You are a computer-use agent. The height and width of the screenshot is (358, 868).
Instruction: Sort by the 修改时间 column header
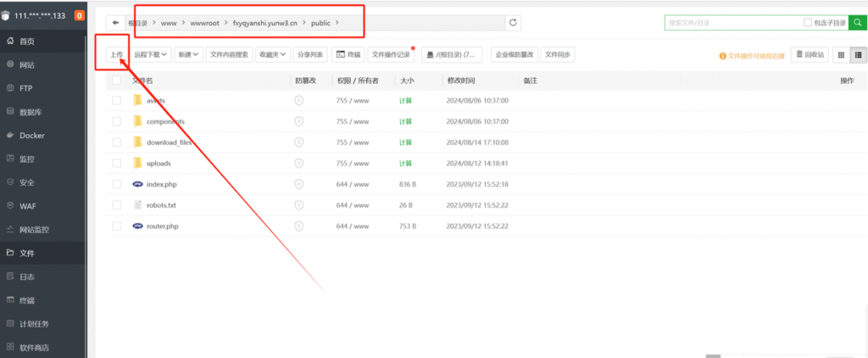(x=461, y=81)
